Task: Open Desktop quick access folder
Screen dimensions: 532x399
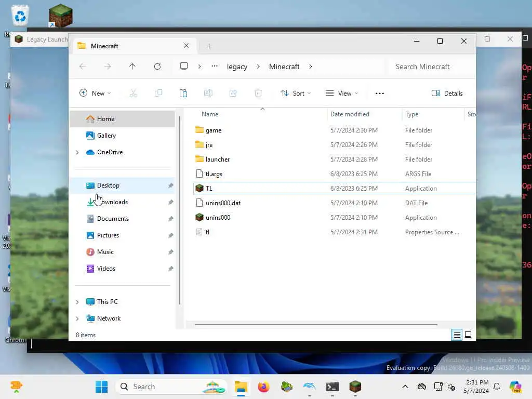Action: pos(123,185)
